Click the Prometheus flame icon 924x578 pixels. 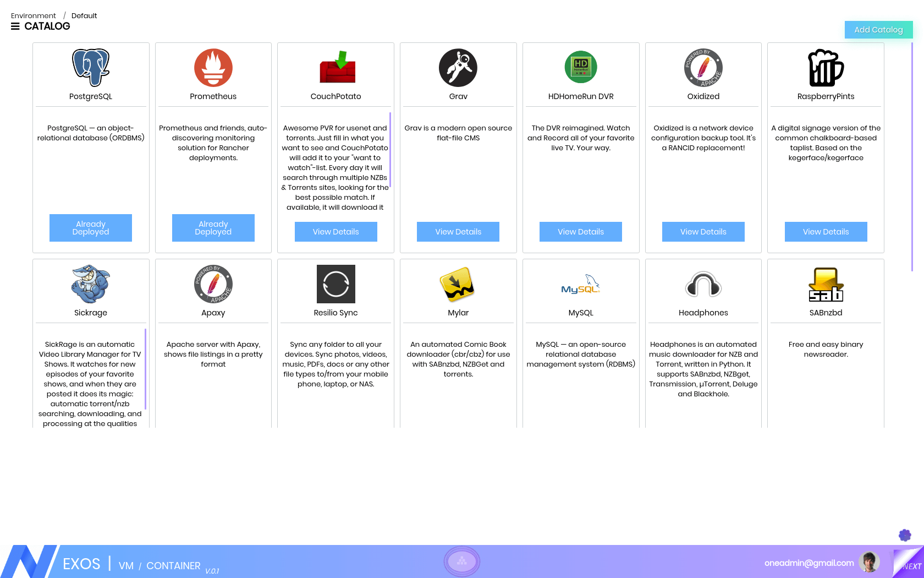[x=213, y=68]
